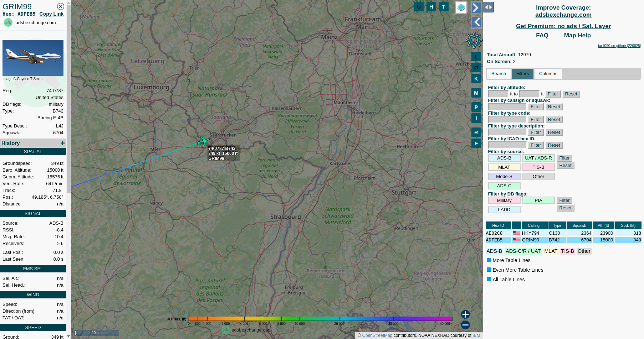Image resolution: width=644 pixels, height=339 pixels.
Task: Toggle ADS-C source filter
Action: 504,186
